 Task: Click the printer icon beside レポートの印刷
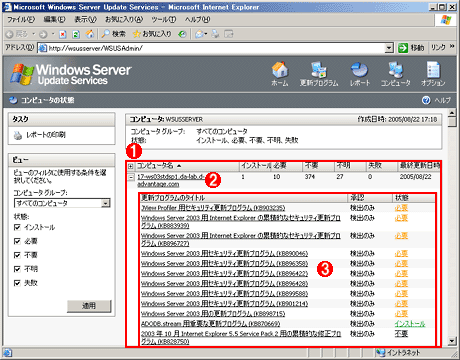coord(18,135)
